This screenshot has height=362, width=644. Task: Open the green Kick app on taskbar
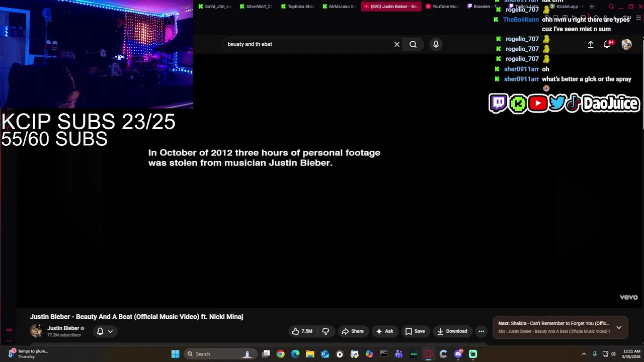coord(473,354)
